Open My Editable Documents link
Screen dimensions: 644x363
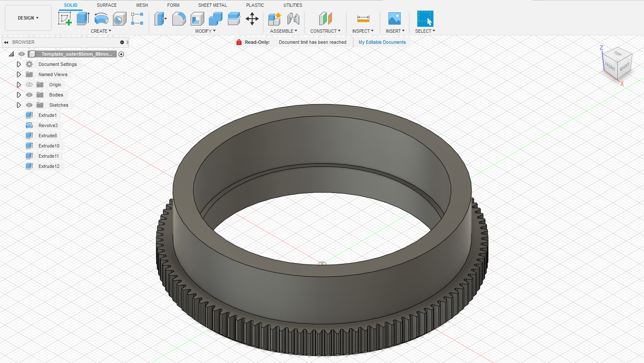(x=382, y=42)
